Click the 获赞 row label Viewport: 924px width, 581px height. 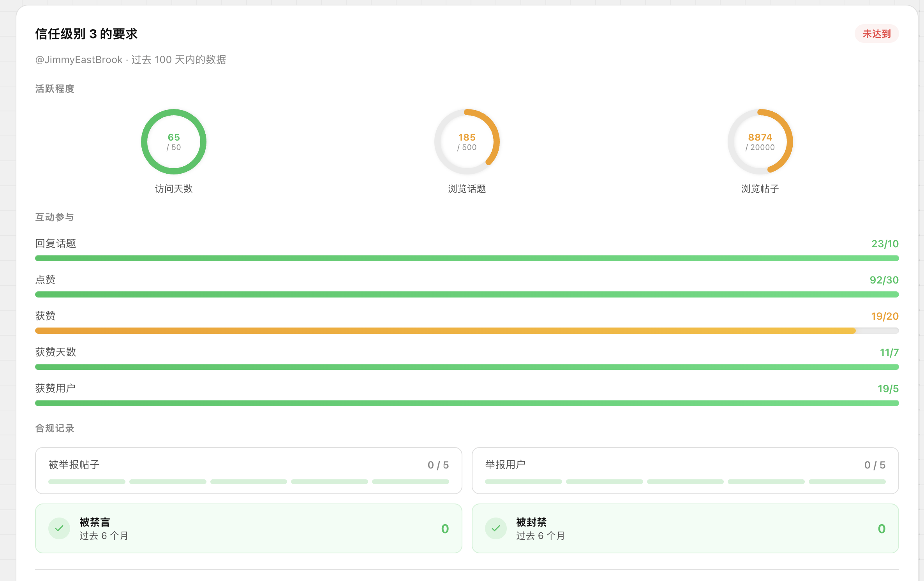pyautogui.click(x=45, y=316)
